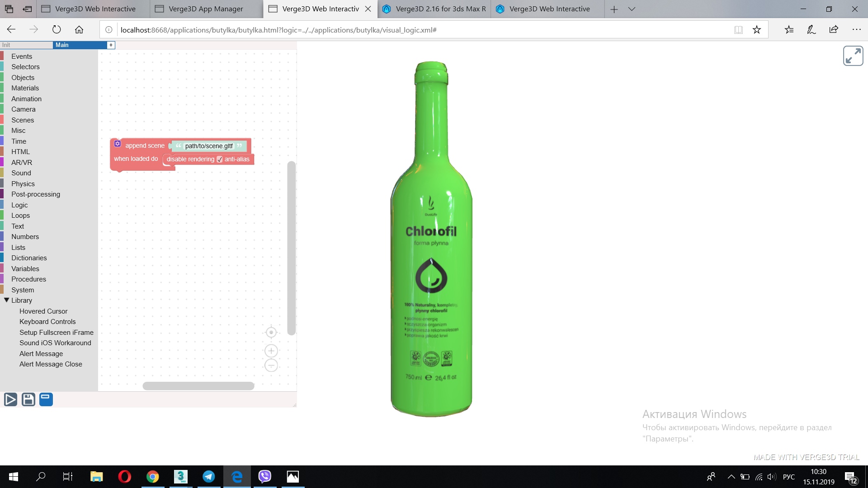
Task: Collapse the Library category
Action: click(7, 300)
